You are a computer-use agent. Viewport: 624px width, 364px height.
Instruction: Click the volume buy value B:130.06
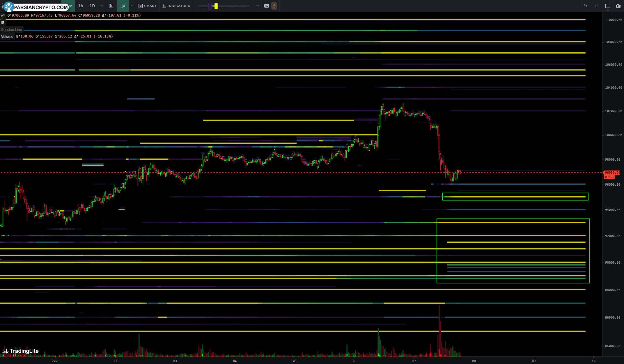click(25, 36)
